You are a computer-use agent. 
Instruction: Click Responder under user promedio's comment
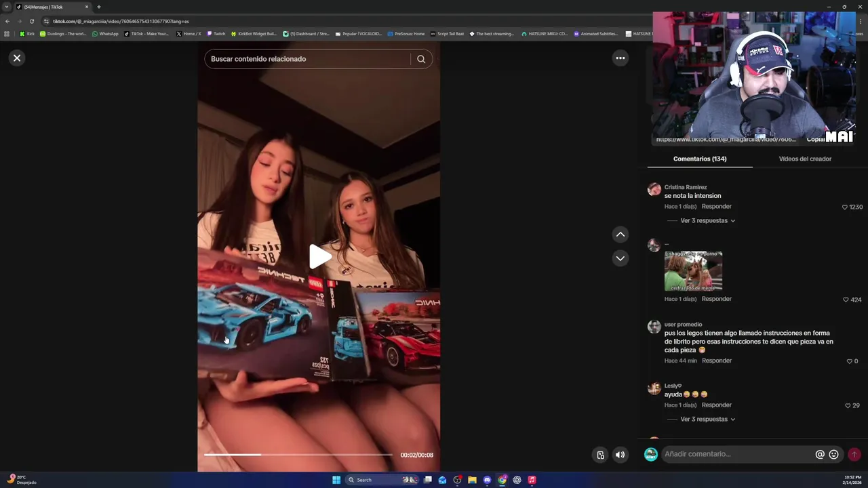717,361
